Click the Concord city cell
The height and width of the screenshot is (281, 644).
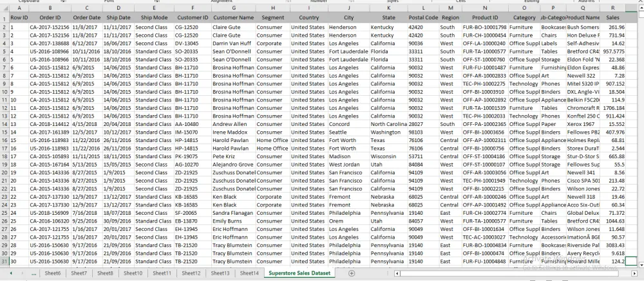click(x=348, y=124)
